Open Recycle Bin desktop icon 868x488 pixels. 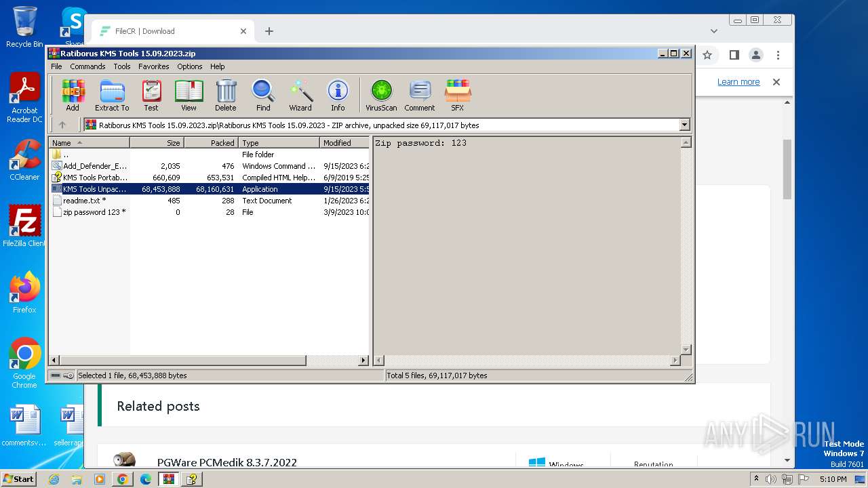[x=24, y=27]
